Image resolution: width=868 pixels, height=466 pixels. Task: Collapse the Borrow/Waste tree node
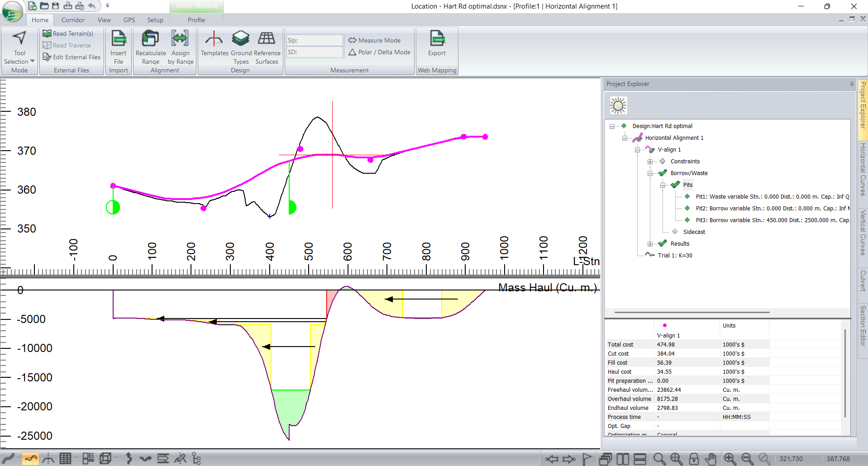tap(650, 173)
